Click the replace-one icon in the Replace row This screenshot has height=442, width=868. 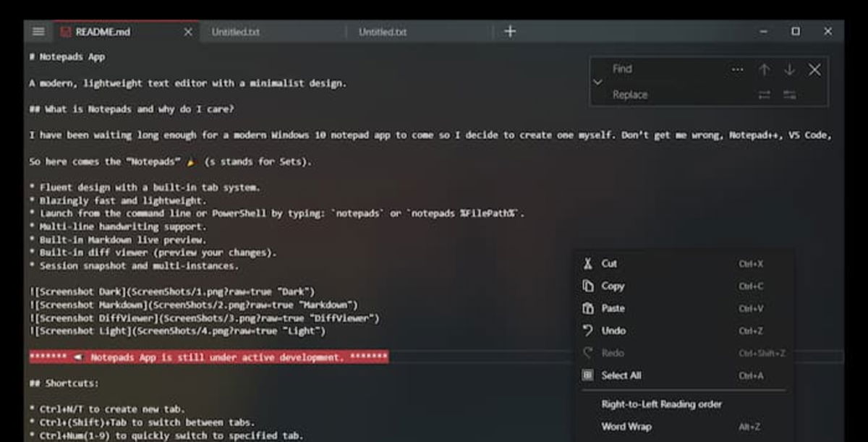pos(764,94)
